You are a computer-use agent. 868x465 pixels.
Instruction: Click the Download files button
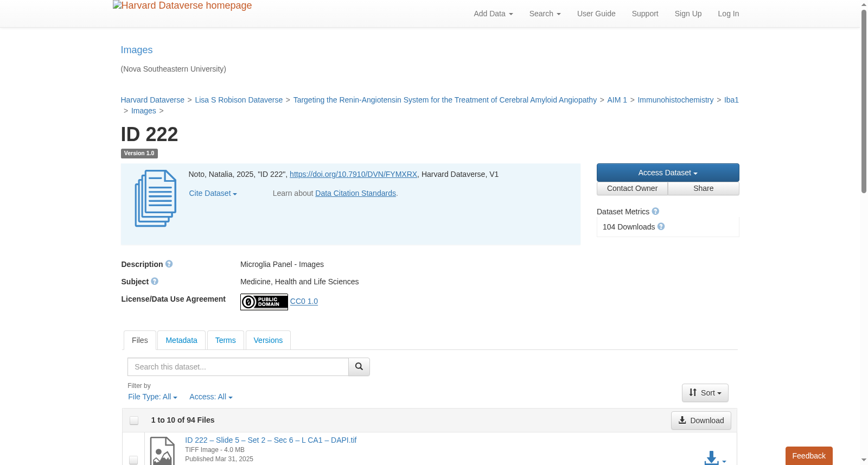coord(701,421)
